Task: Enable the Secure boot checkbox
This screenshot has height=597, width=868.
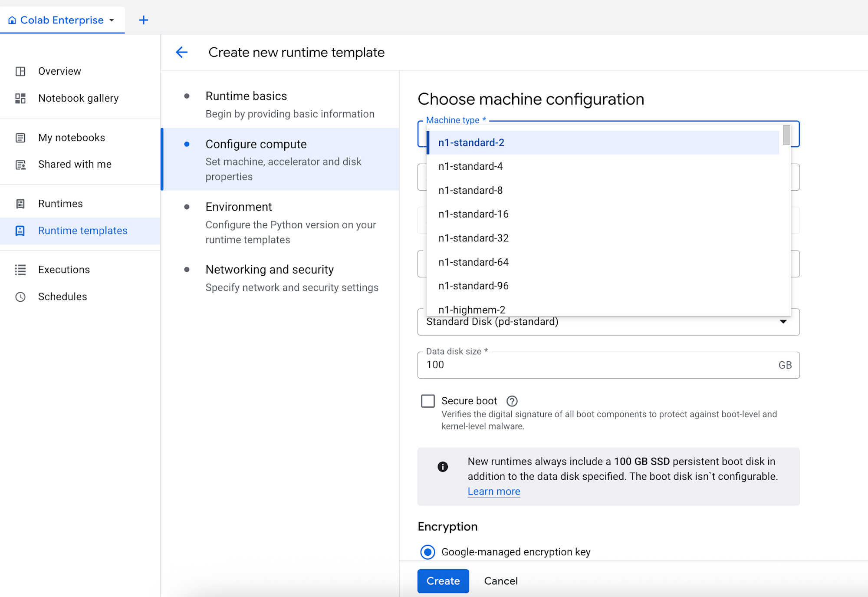Action: point(428,401)
